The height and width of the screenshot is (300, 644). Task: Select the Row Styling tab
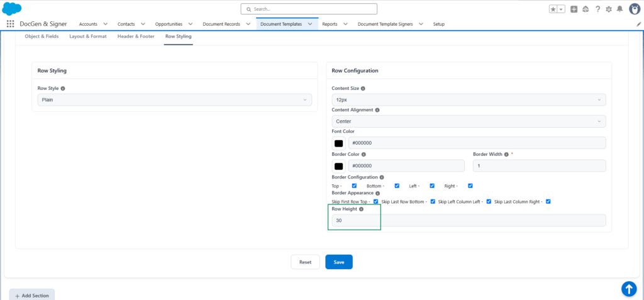coord(178,36)
